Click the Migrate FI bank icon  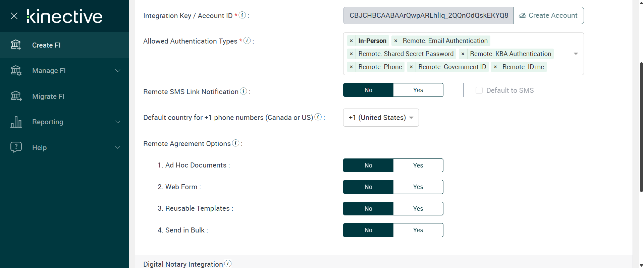(x=16, y=96)
